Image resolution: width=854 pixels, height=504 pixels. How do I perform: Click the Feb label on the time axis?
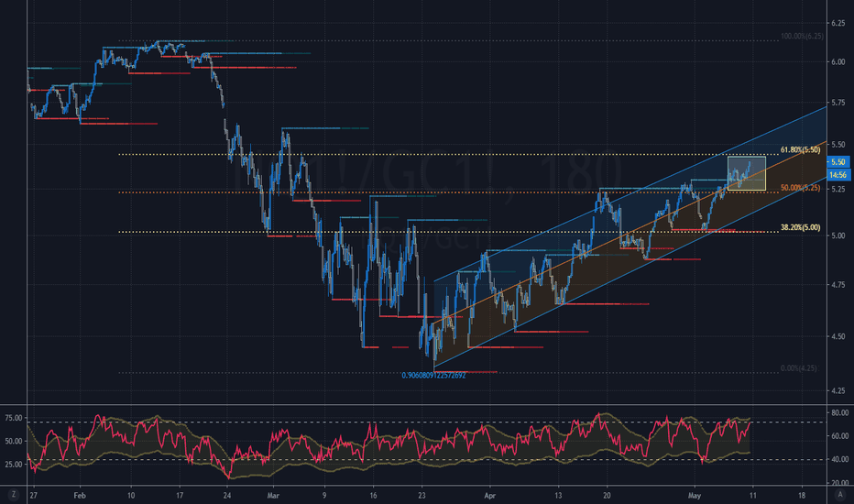coord(80,495)
